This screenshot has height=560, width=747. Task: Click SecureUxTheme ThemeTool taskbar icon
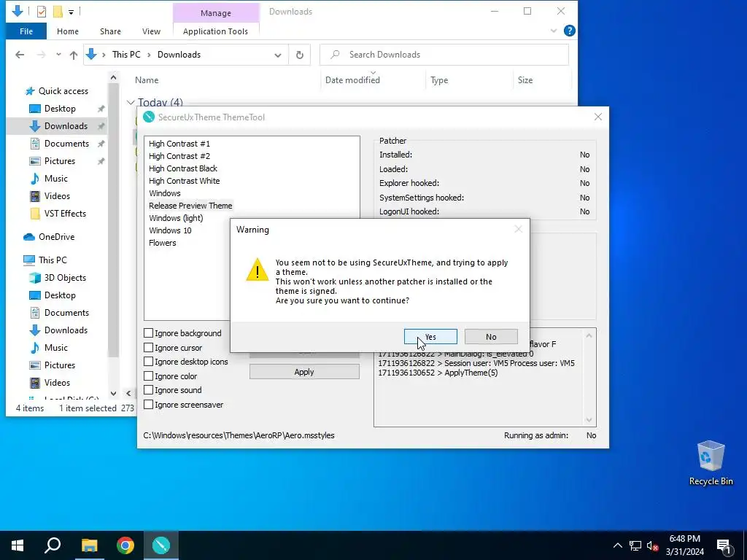click(x=161, y=545)
